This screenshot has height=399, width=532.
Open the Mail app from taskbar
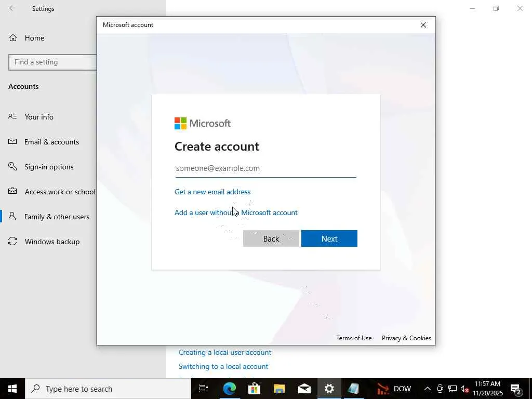click(304, 389)
